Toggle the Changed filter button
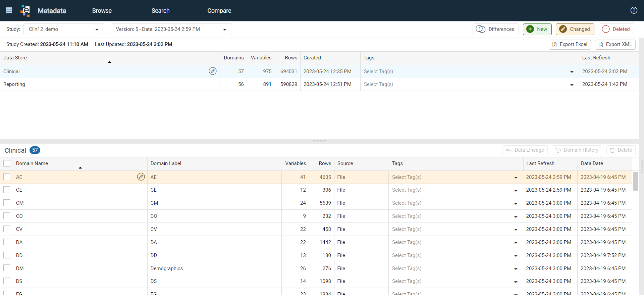 575,29
